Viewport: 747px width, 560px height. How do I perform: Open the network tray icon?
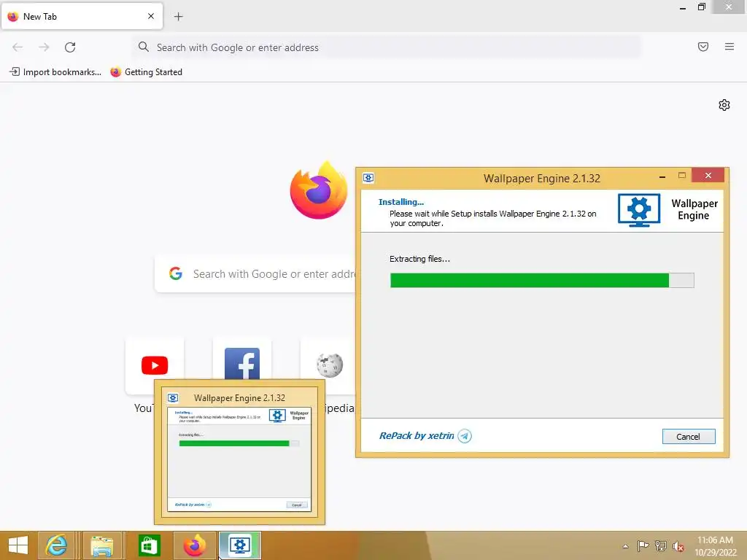[x=661, y=545]
